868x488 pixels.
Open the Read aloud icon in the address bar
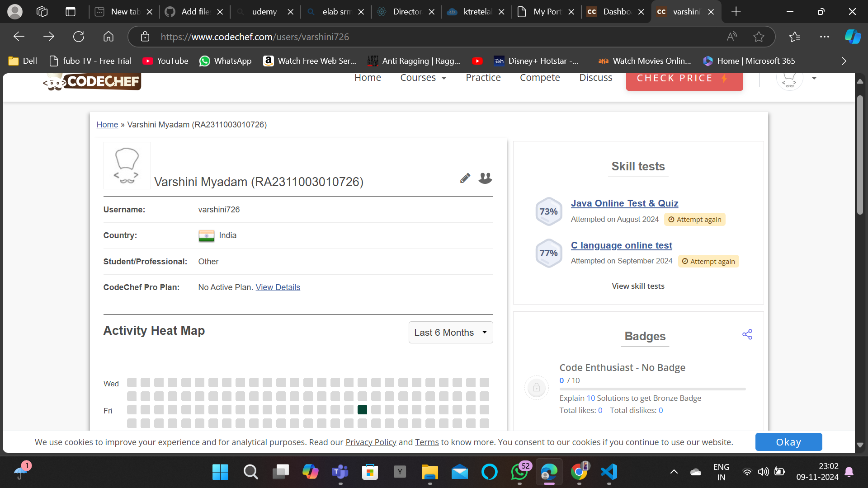pos(732,37)
